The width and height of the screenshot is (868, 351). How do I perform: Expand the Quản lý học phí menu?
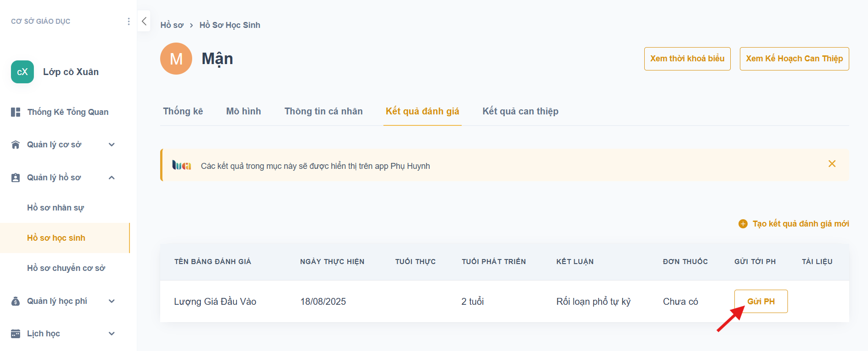coord(112,301)
